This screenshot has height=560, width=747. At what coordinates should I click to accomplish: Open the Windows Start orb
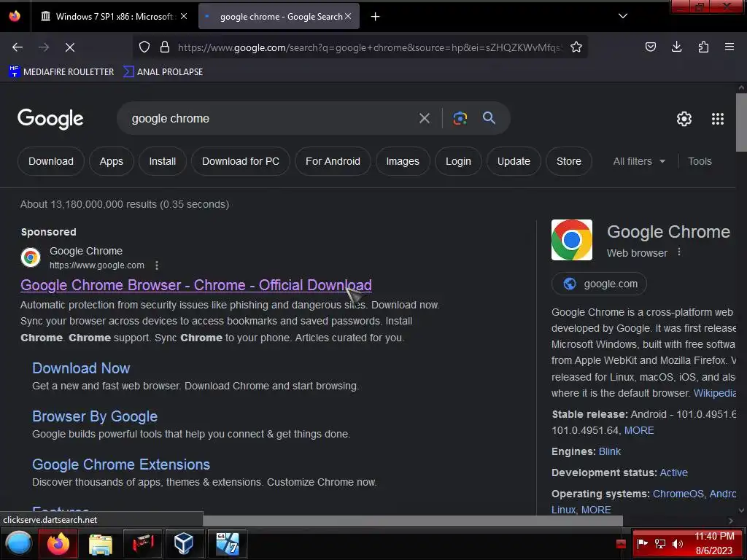coord(18,543)
